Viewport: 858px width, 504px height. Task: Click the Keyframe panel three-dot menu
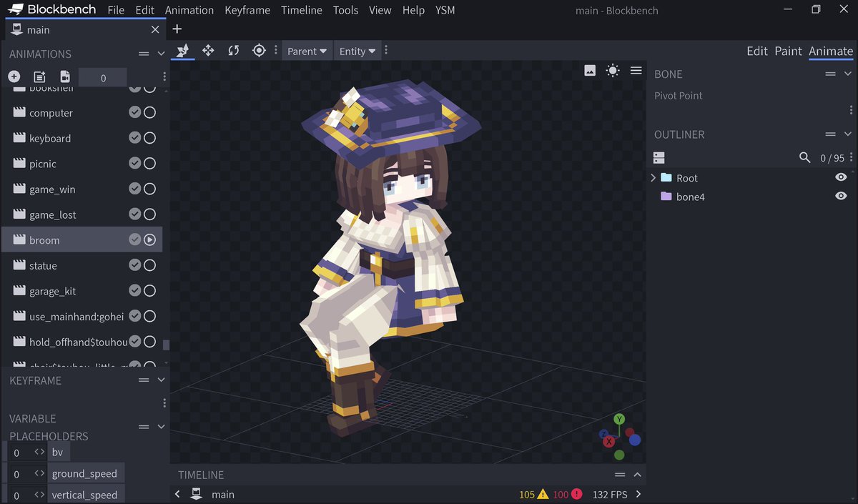pos(164,403)
